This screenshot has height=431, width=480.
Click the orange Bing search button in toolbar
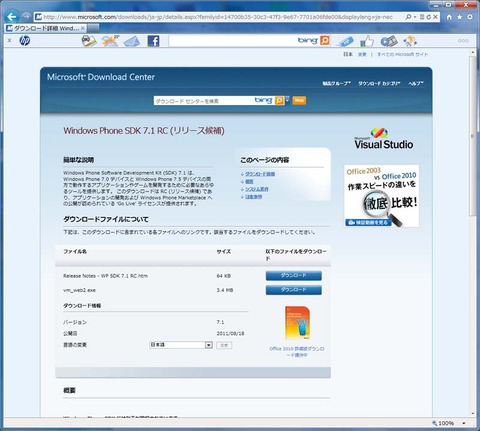(x=325, y=41)
